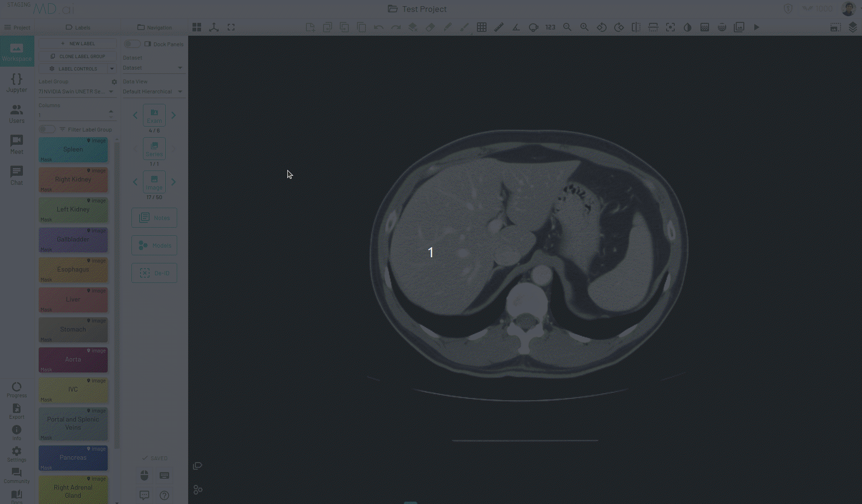Select the Eraser tool
Screen dimensions: 862x504
(430, 27)
